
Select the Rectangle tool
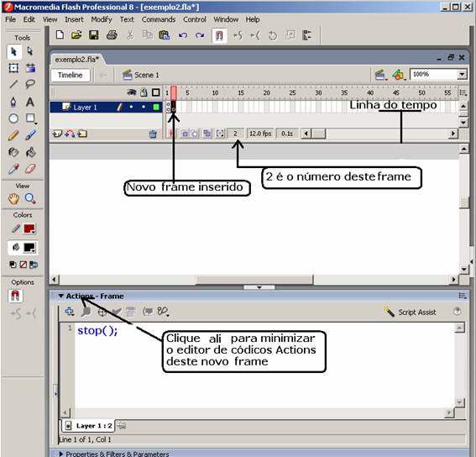(x=30, y=118)
